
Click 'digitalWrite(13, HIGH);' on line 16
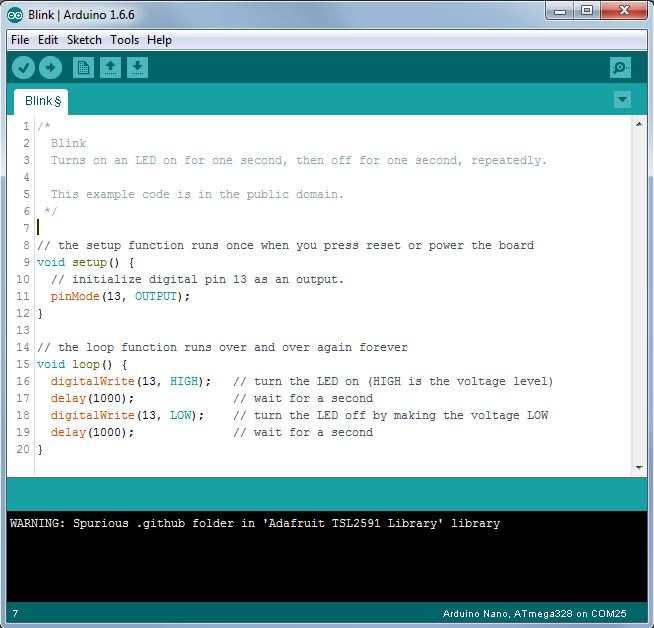coord(131,382)
